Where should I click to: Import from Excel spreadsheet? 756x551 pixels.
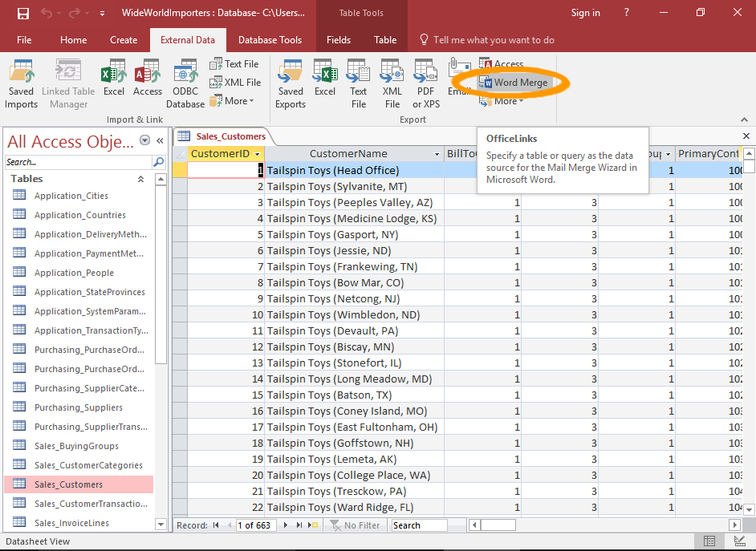(114, 78)
